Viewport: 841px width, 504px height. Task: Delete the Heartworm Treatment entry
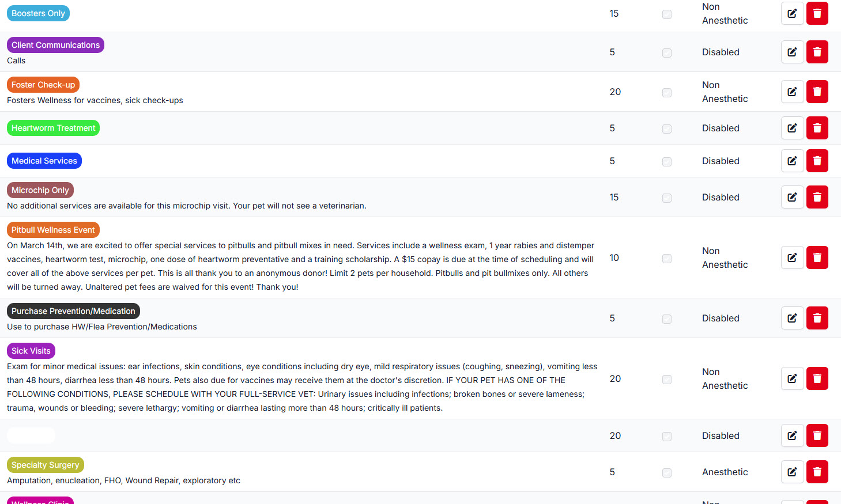coord(817,128)
